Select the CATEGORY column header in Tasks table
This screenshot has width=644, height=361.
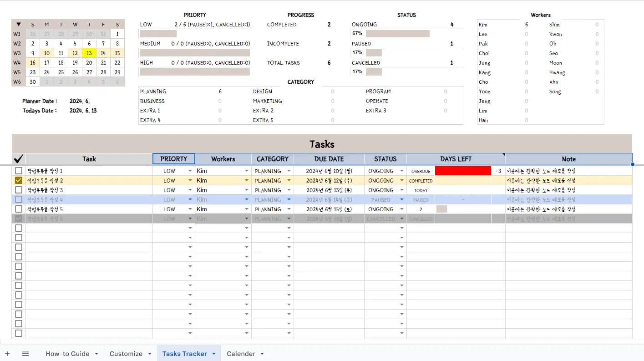tap(273, 159)
